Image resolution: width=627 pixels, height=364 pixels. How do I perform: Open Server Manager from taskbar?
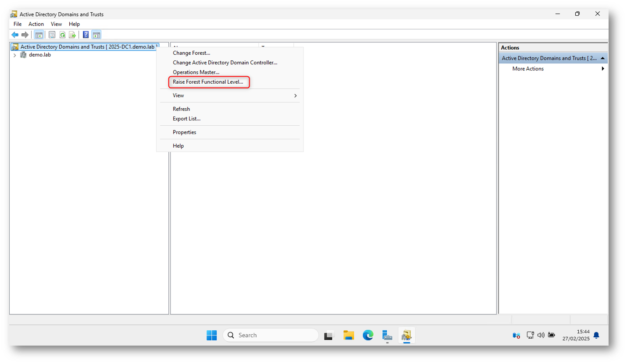coord(387,335)
